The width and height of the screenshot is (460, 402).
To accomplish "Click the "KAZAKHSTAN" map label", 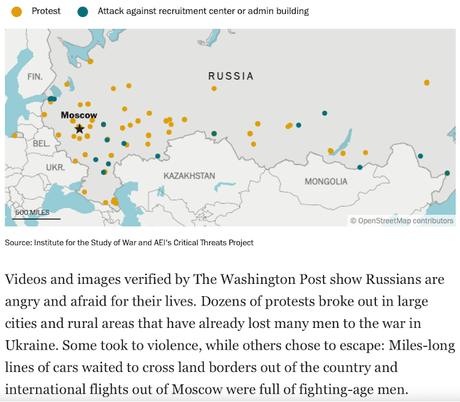I will (189, 176).
